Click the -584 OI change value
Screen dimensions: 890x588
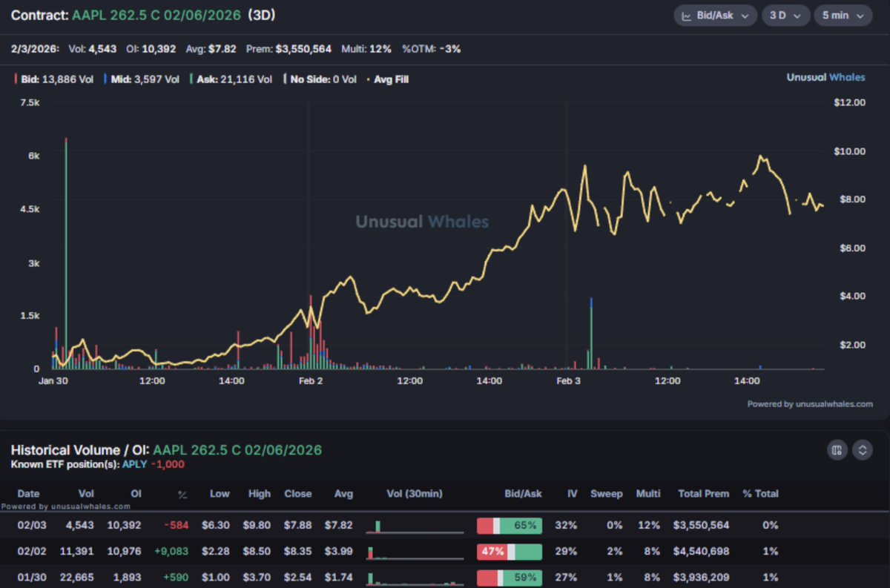[176, 525]
